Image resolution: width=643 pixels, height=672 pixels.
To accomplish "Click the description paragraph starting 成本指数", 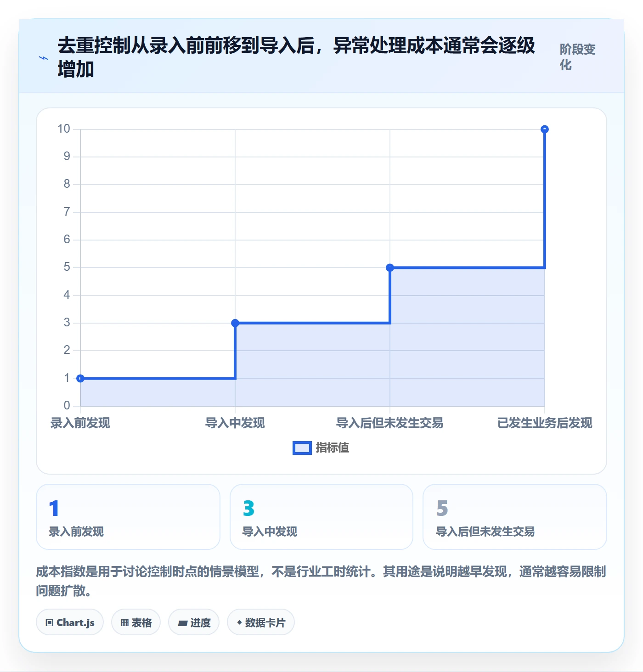I will pyautogui.click(x=321, y=581).
